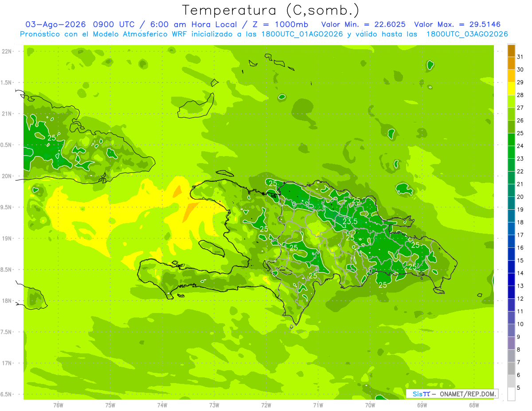Click '1800UTC_03AGO2026' valid-until time text
This screenshot has height=411, width=532.
pos(467,34)
